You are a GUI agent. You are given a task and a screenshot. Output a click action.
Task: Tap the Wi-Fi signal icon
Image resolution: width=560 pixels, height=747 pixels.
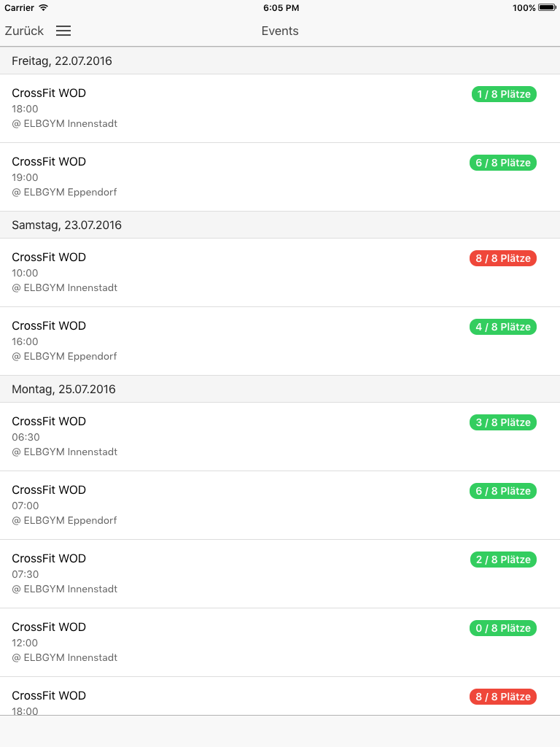tap(43, 7)
